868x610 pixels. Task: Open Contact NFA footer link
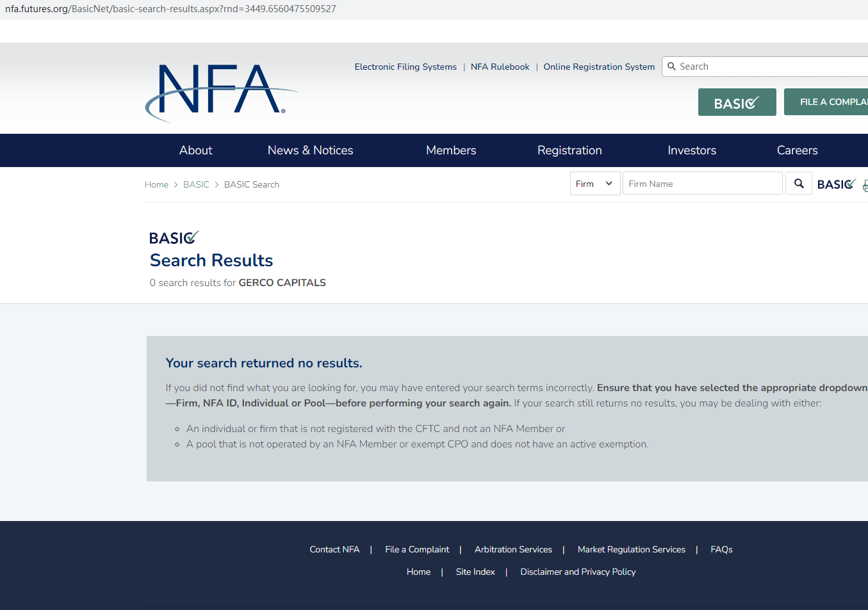coord(334,549)
